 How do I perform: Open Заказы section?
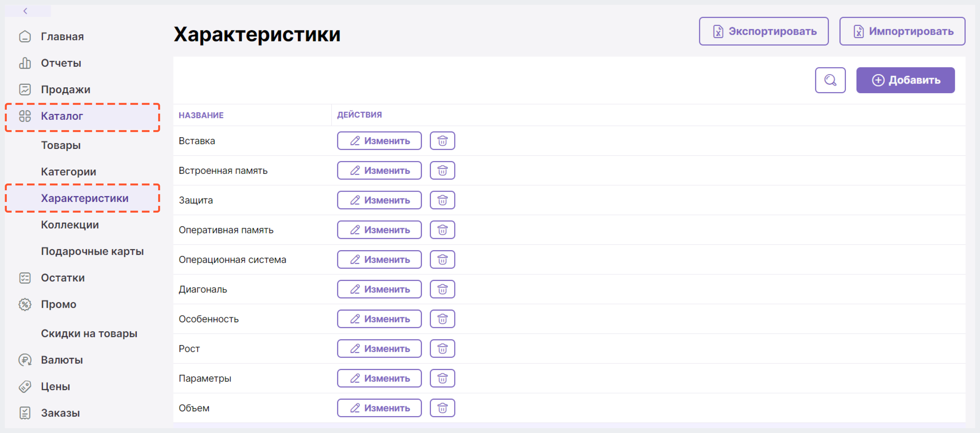(60, 413)
